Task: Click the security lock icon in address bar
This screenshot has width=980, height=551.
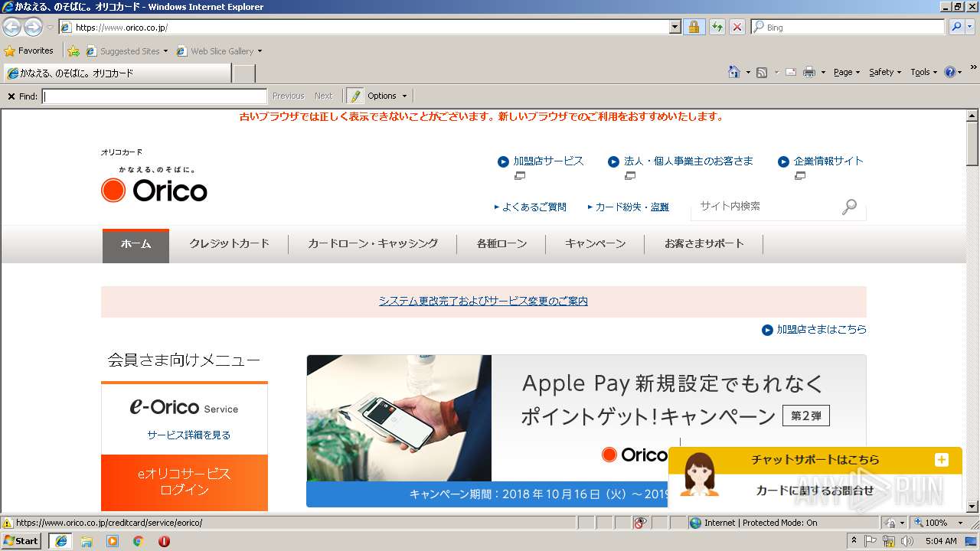Action: (694, 27)
